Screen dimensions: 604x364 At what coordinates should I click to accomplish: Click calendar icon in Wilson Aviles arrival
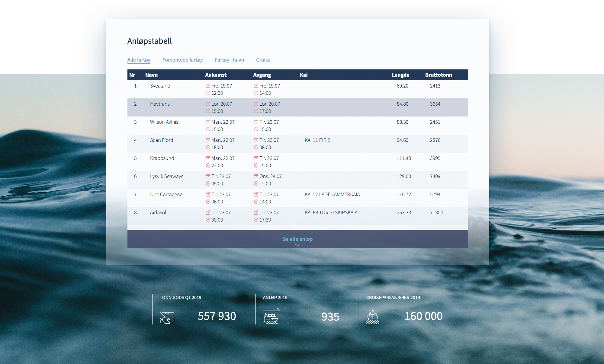pos(208,122)
